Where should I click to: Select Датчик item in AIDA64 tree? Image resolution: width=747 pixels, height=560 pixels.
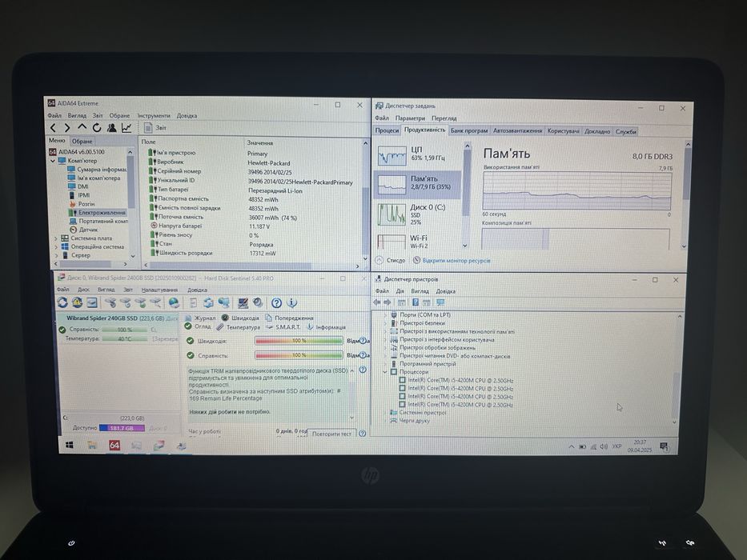(x=83, y=230)
